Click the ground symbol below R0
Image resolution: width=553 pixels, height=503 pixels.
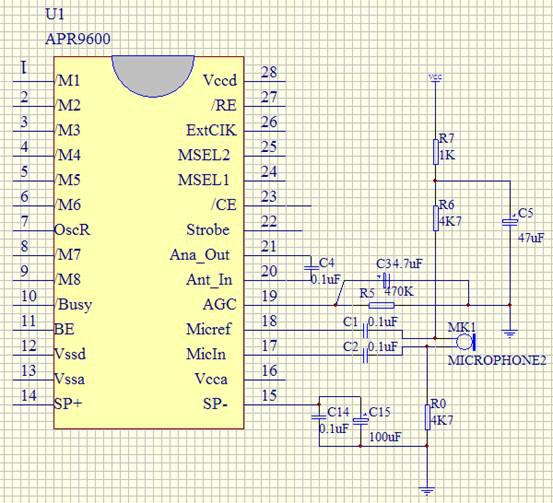click(x=427, y=491)
